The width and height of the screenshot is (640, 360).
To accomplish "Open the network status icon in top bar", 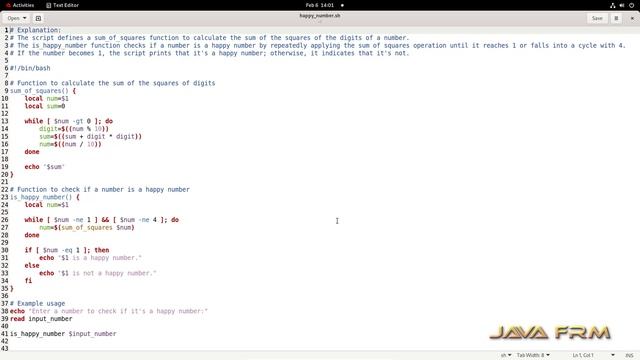I will pos(612,5).
